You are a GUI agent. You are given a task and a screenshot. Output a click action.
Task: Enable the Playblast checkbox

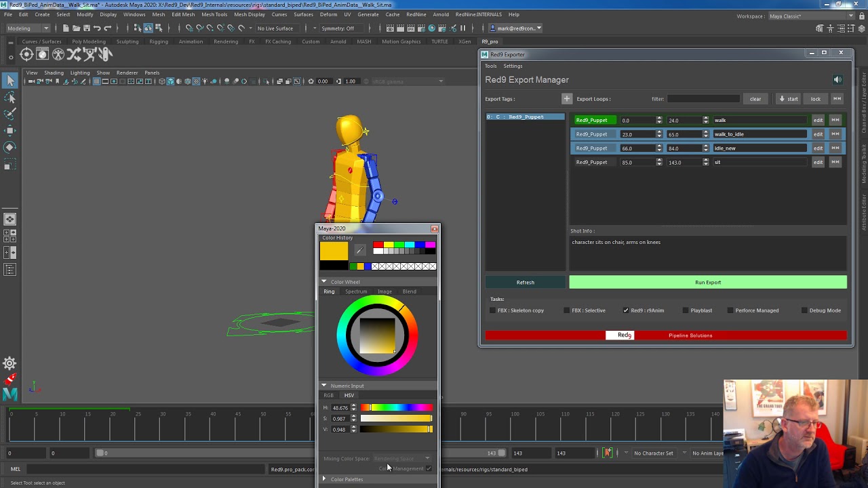pyautogui.click(x=686, y=310)
